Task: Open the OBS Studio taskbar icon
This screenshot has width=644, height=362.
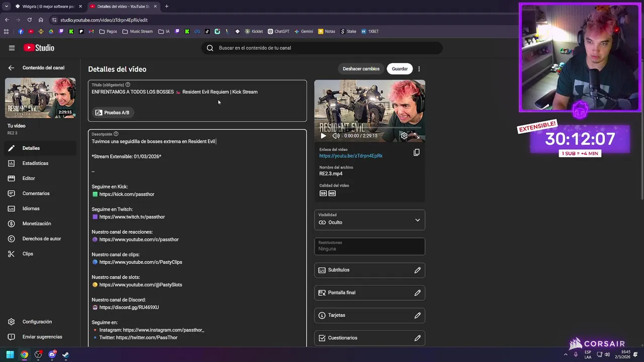Action: pyautogui.click(x=38, y=354)
